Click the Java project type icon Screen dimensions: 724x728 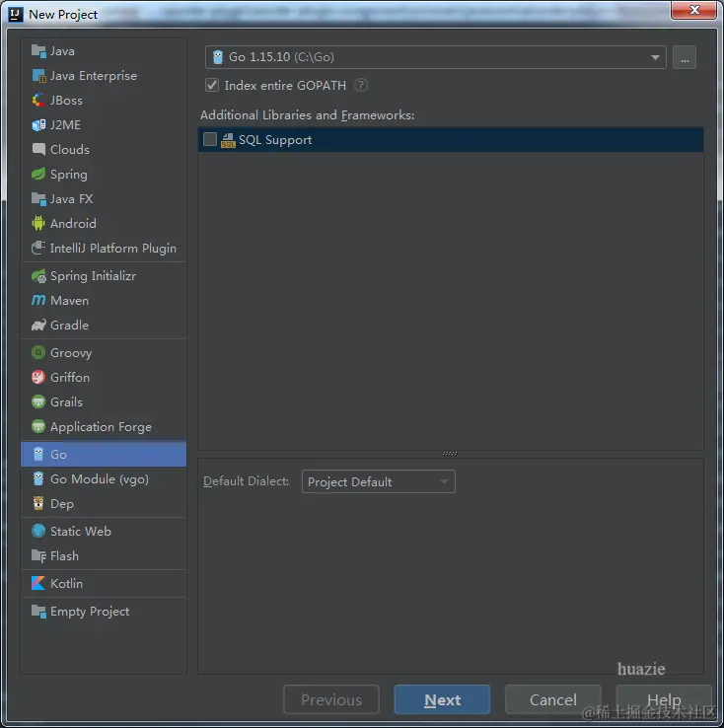38,51
